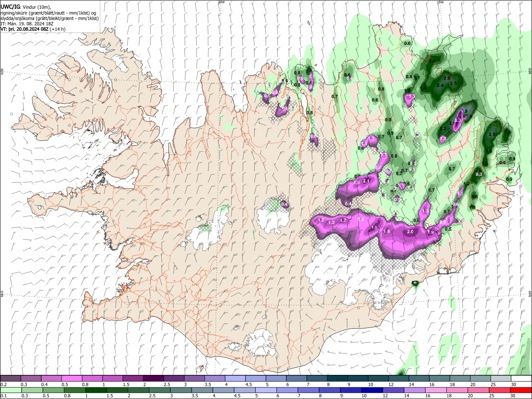532x399 pixels.
Task: Click the '15W' longitude label
Action: pos(440,2)
